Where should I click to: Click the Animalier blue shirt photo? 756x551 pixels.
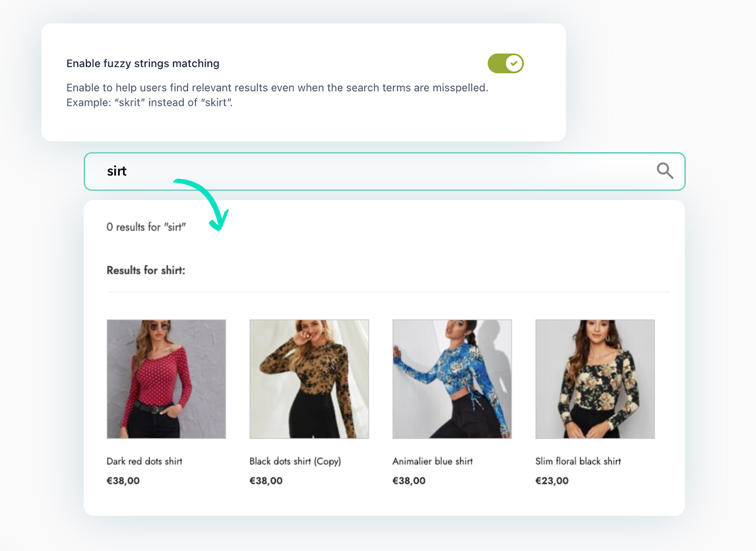point(452,379)
